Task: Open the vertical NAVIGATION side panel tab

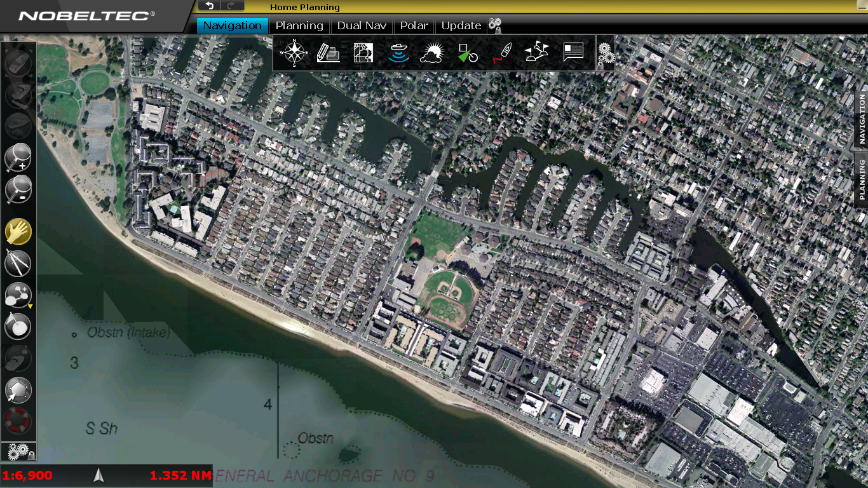Action: [x=862, y=120]
